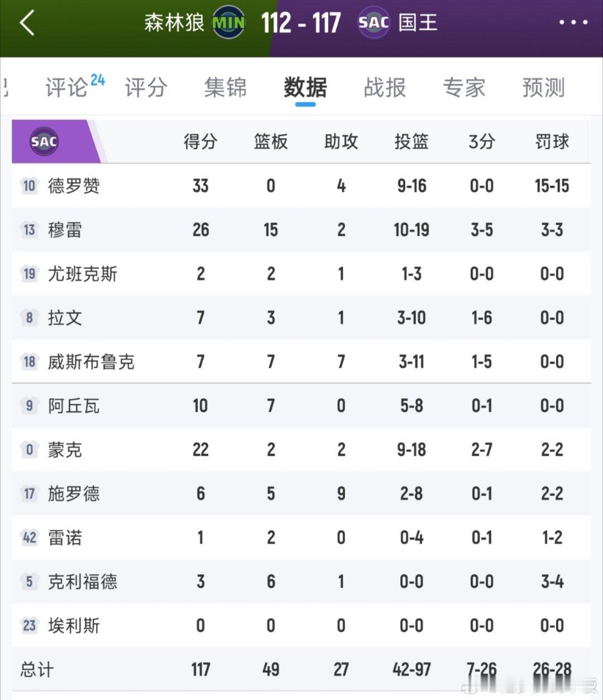Viewport: 603px width, 700px height.
Task: Tap the 3分 column header
Action: tap(481, 142)
